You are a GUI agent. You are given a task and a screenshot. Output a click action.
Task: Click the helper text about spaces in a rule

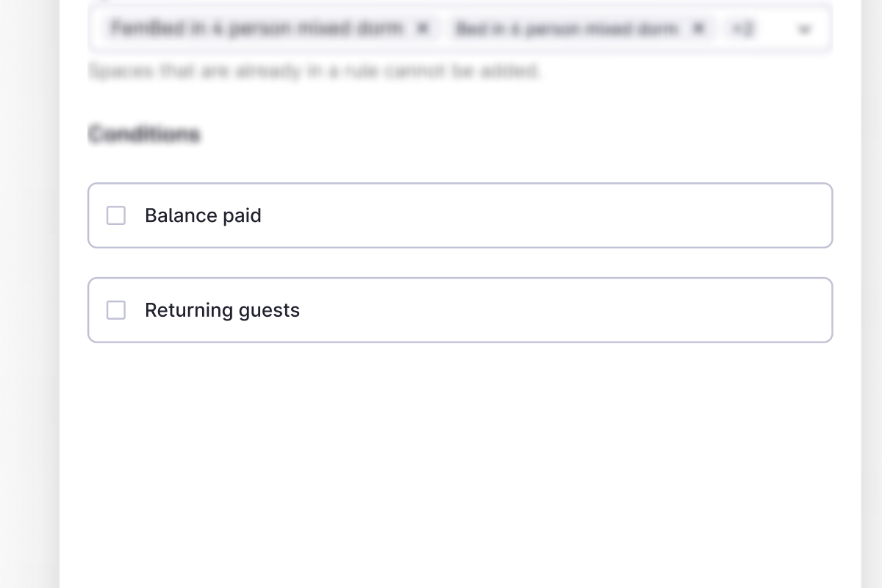click(x=314, y=71)
